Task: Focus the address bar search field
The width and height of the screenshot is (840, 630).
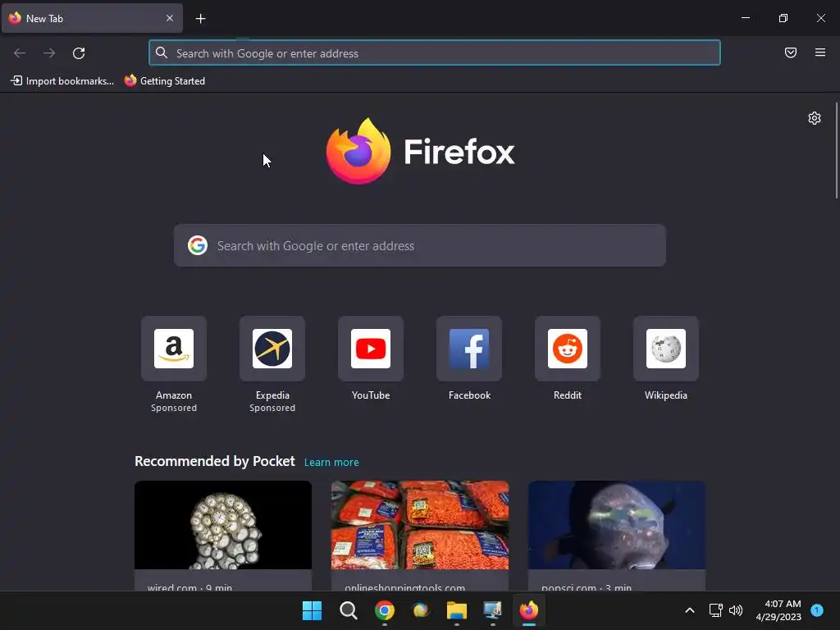Action: coord(435,53)
